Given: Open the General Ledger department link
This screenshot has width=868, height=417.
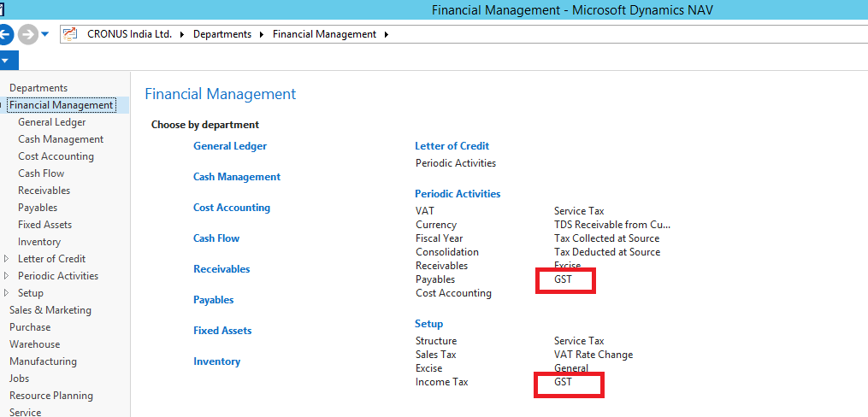Looking at the screenshot, I should tap(230, 146).
